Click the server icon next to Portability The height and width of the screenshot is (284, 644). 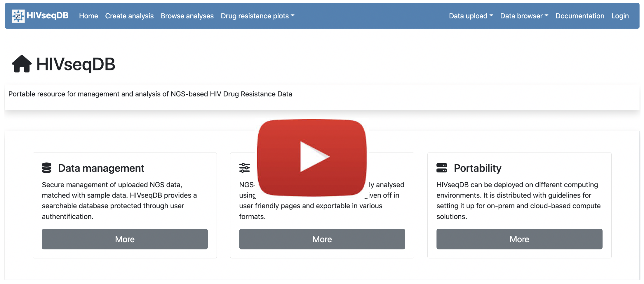coord(442,168)
